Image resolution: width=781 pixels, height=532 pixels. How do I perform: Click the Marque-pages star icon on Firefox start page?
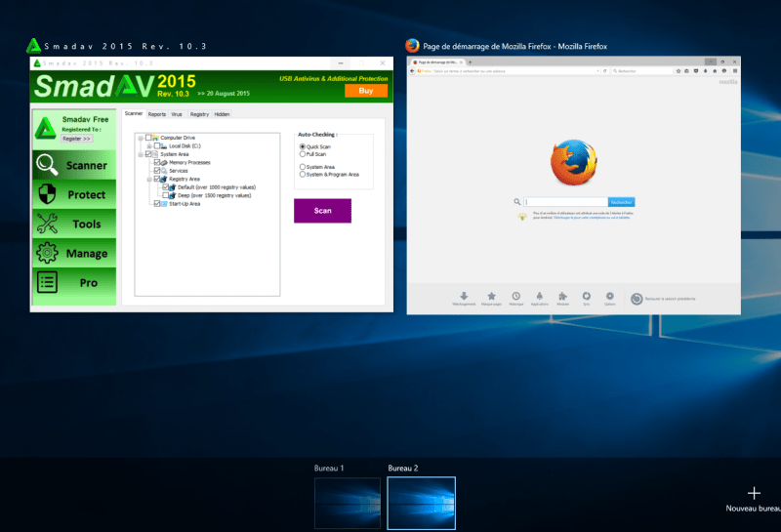491,296
